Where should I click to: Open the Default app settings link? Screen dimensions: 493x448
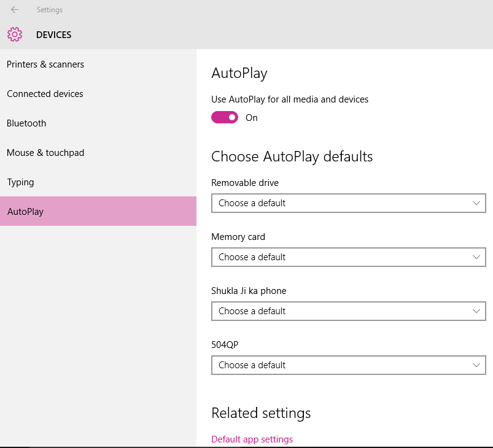[252, 439]
